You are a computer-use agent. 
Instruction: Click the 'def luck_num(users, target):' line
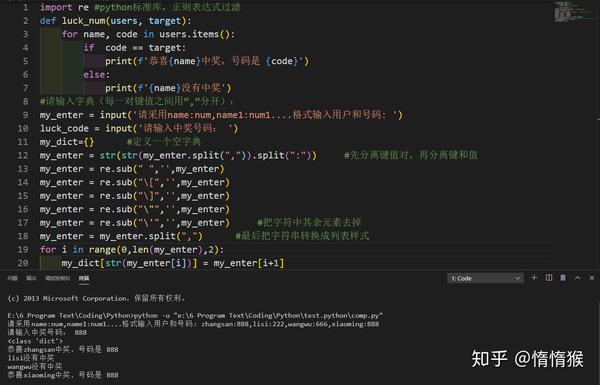click(x=115, y=21)
